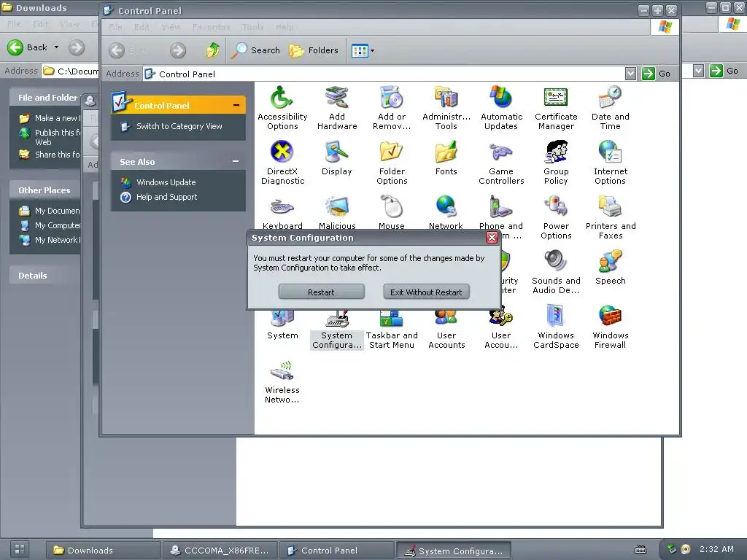Open Sounds and Audio Devices icon

click(x=556, y=272)
